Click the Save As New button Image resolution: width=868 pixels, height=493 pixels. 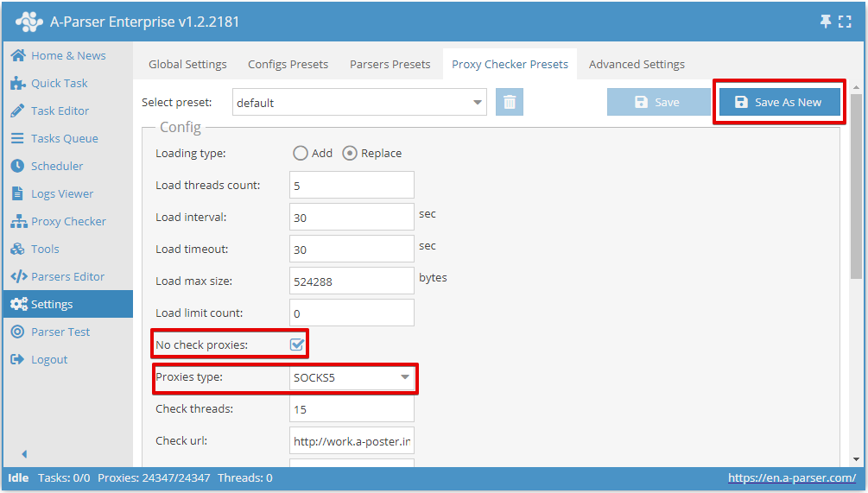click(779, 102)
